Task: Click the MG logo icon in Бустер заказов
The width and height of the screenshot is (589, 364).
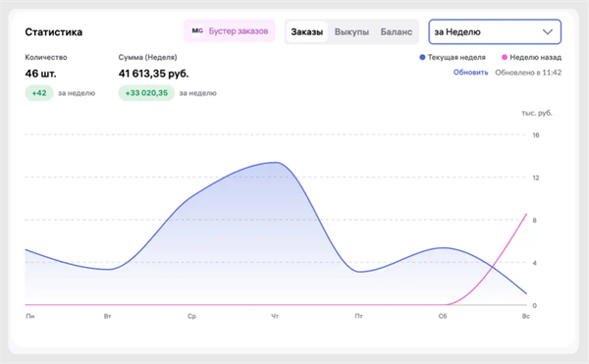Action: pos(197,30)
